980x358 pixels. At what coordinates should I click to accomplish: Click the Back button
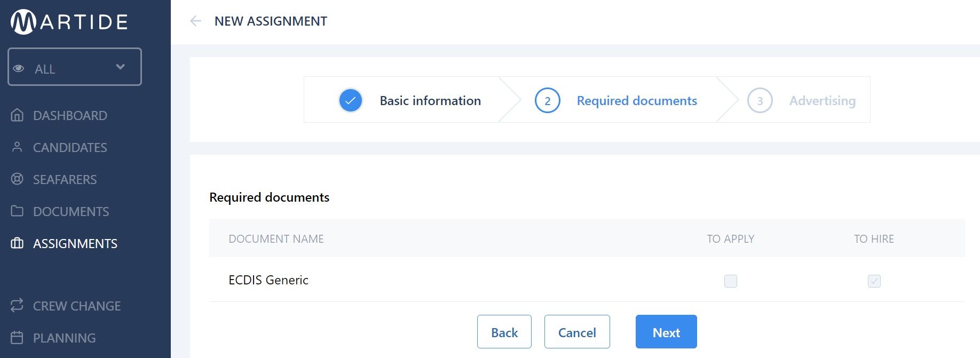(504, 332)
